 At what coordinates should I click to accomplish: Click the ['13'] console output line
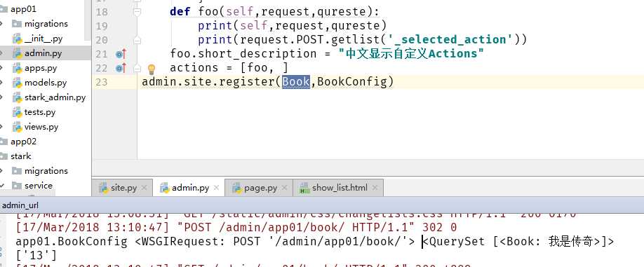coord(36,256)
